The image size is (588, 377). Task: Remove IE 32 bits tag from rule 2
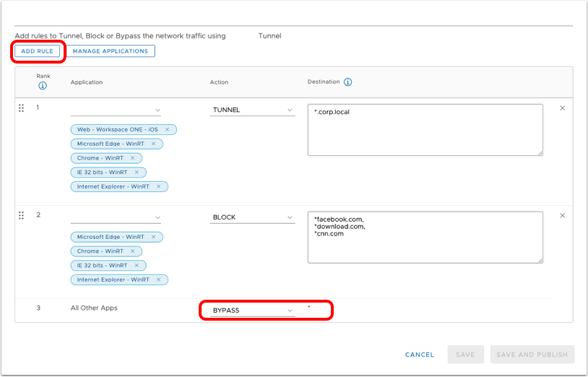click(137, 265)
